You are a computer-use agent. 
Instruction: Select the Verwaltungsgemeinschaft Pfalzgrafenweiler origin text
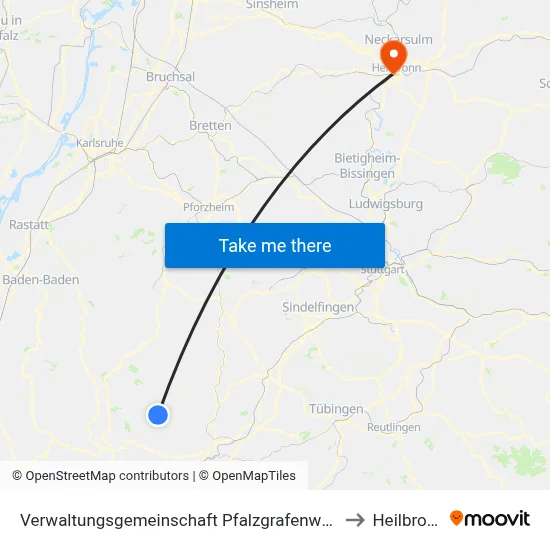point(176,520)
